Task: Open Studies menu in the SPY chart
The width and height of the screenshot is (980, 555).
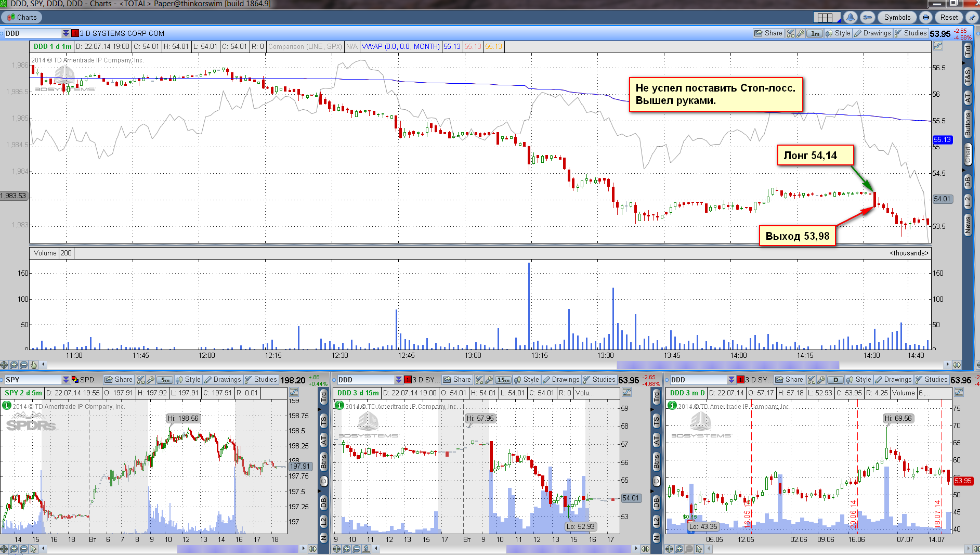Action: 260,380
